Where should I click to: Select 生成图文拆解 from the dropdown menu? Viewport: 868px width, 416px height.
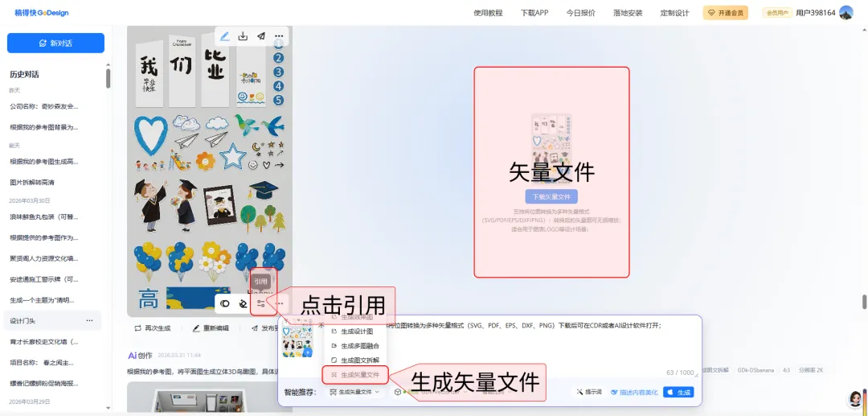tap(356, 360)
